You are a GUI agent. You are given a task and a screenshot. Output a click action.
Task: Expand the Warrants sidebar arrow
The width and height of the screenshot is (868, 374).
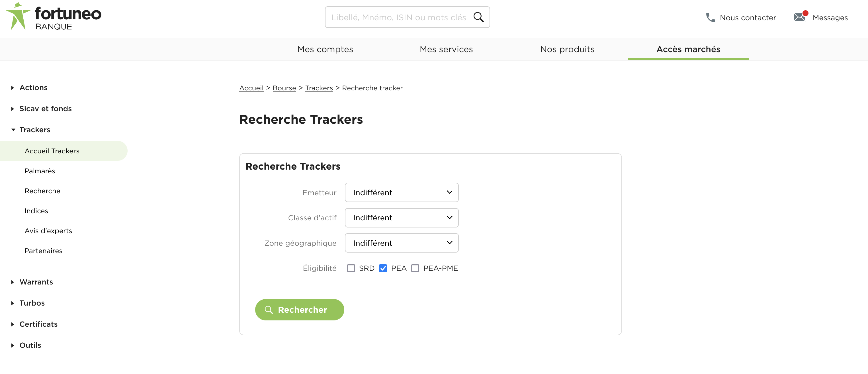pos(13,282)
